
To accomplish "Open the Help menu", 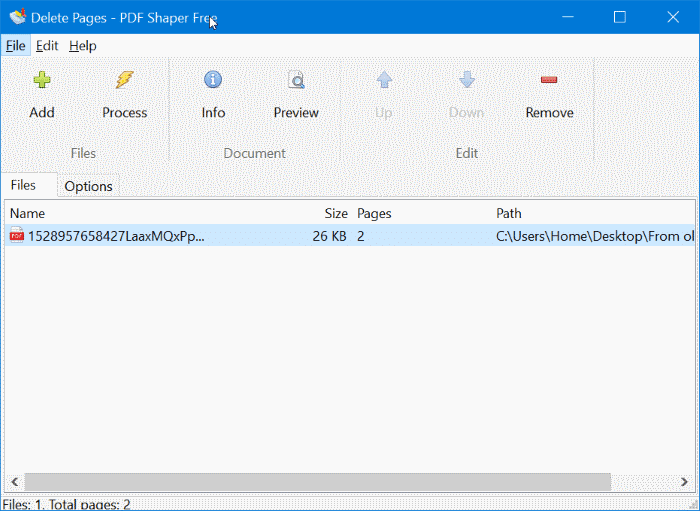I will coord(83,46).
